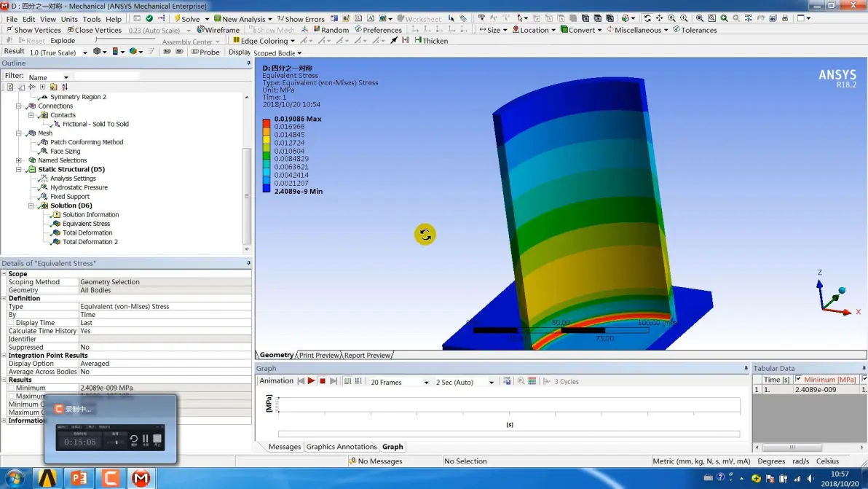
Task: Select Equivalent Stress in the outline tree
Action: (x=86, y=224)
